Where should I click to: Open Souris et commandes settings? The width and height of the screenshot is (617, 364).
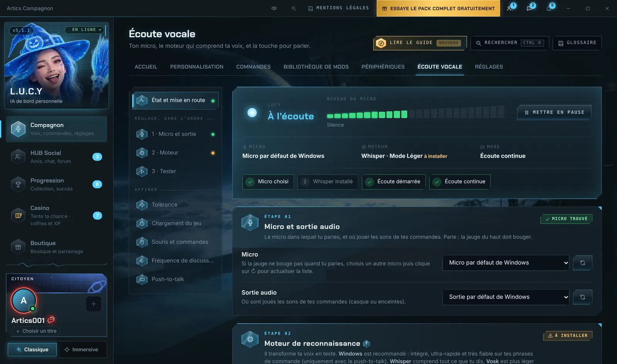(x=175, y=242)
